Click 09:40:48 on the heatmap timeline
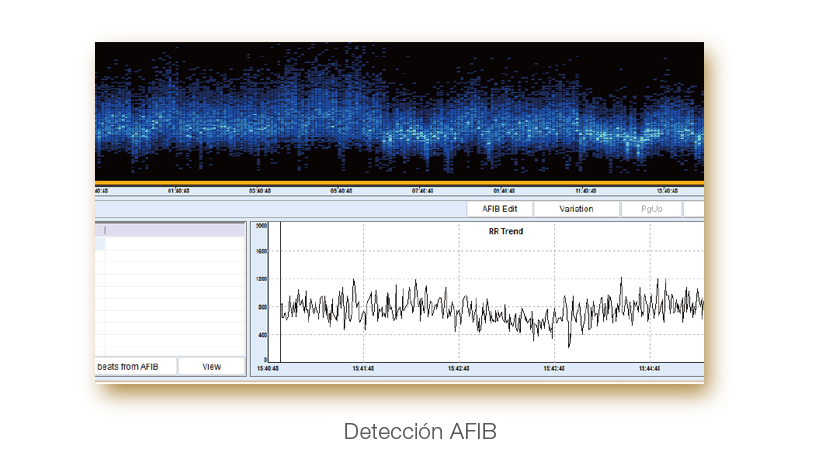Screen dimensions: 813x454 504,190
